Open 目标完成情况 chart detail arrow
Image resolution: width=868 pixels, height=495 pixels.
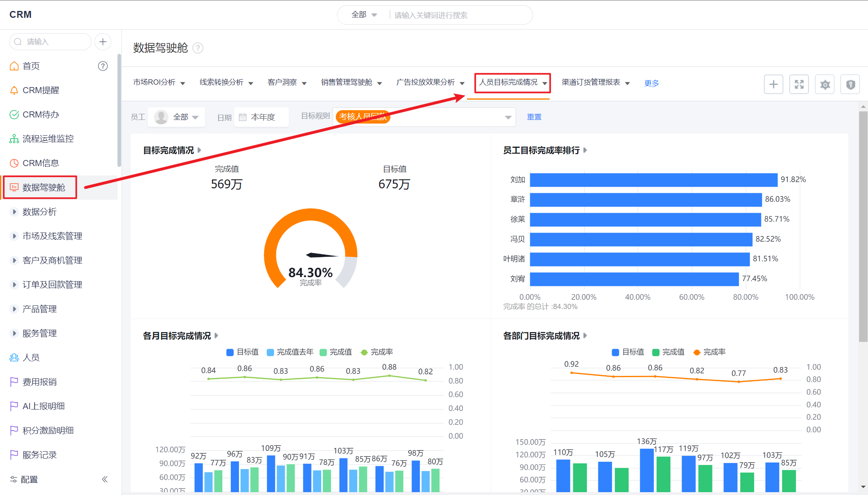click(x=199, y=150)
